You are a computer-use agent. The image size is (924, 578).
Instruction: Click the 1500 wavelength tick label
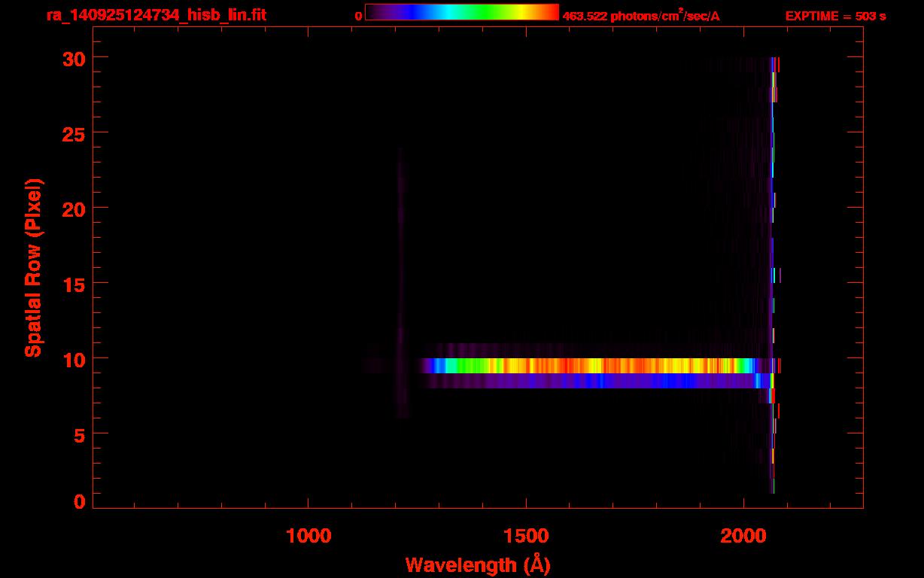pos(526,536)
